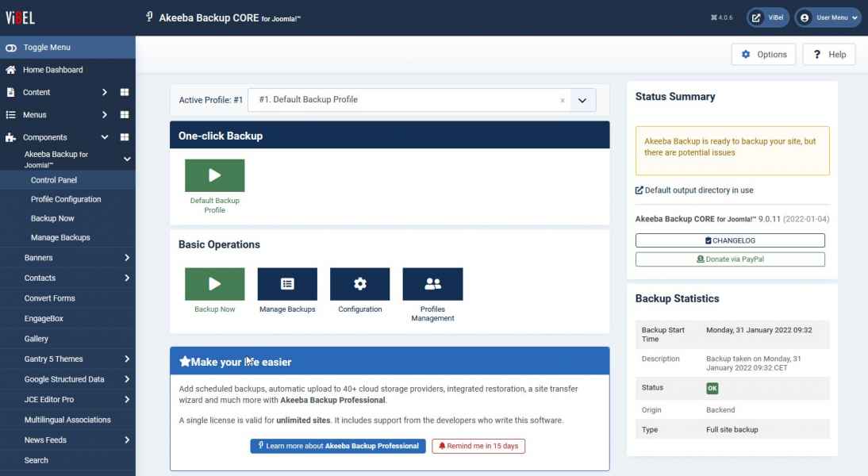The height and width of the screenshot is (476, 868).
Task: Click Donate via PayPal button
Action: point(730,259)
